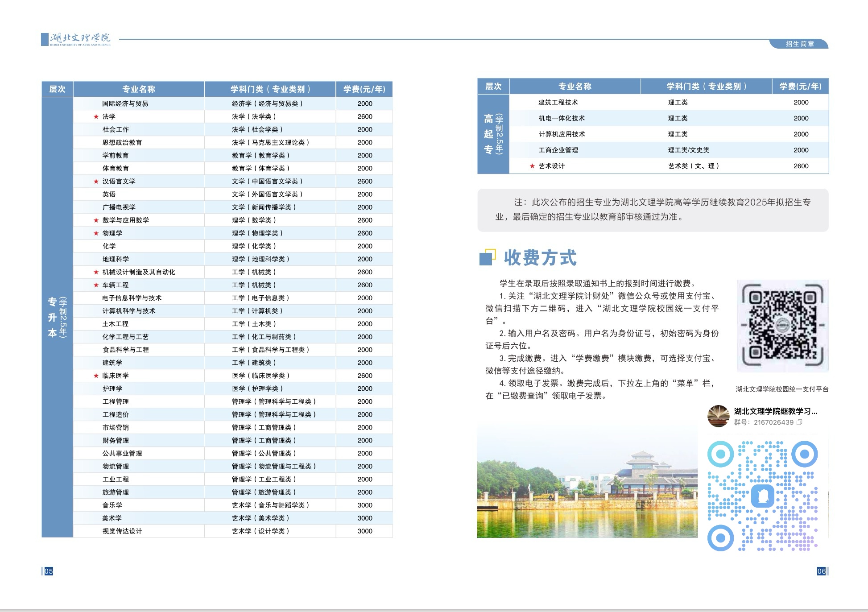
Task: Click the red star beside 数学与应用数学
Action: (96, 220)
